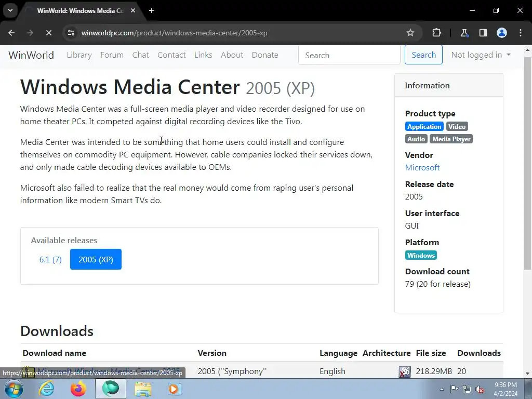Go back to the previous page
The width and height of the screenshot is (532, 399).
[11, 33]
